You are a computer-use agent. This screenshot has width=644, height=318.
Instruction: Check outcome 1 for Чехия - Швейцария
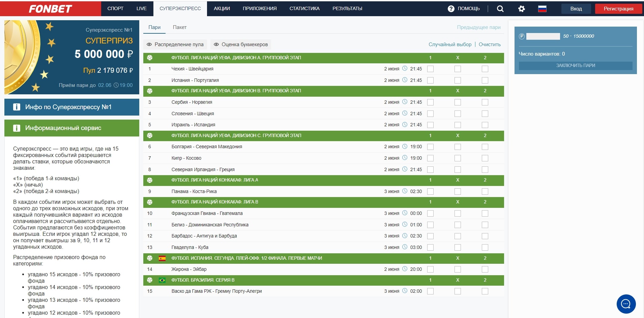[430, 69]
